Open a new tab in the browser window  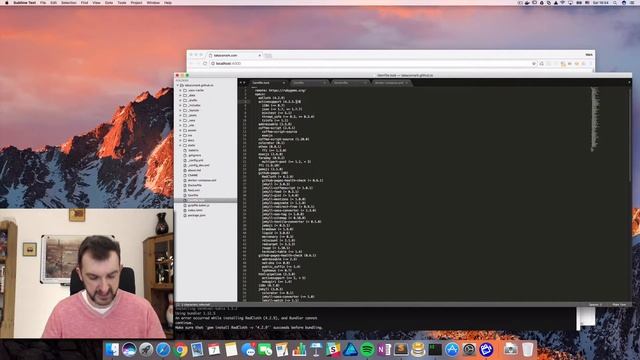click(x=268, y=56)
